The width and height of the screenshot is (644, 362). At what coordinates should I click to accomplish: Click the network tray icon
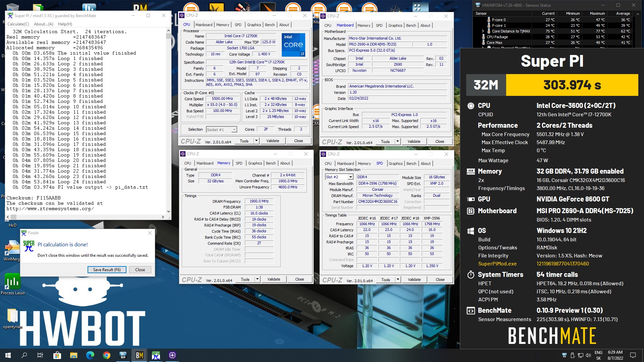[x=580, y=355]
